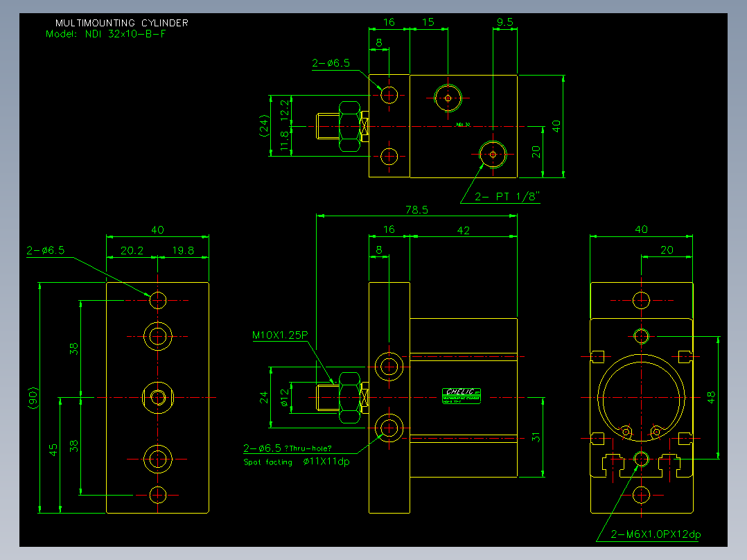The width and height of the screenshot is (747, 560).
Task: Select the 20.2 horizontal dimension
Action: 132,251
